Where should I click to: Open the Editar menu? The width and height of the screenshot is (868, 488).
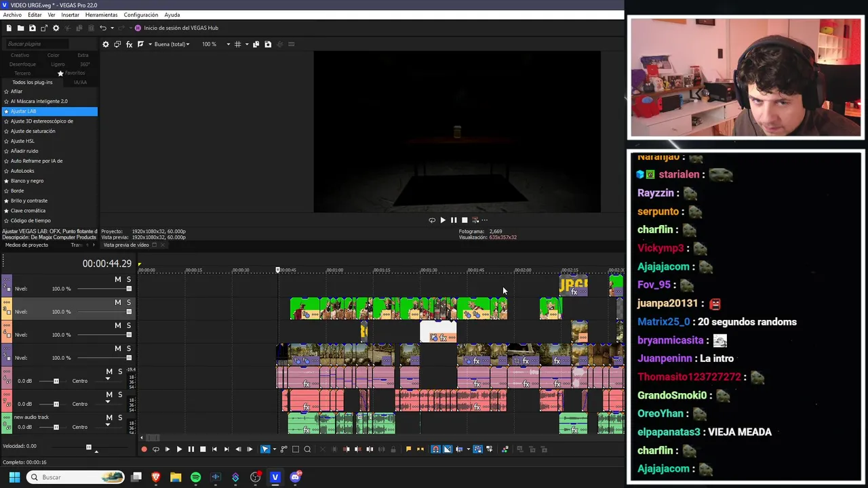35,15
